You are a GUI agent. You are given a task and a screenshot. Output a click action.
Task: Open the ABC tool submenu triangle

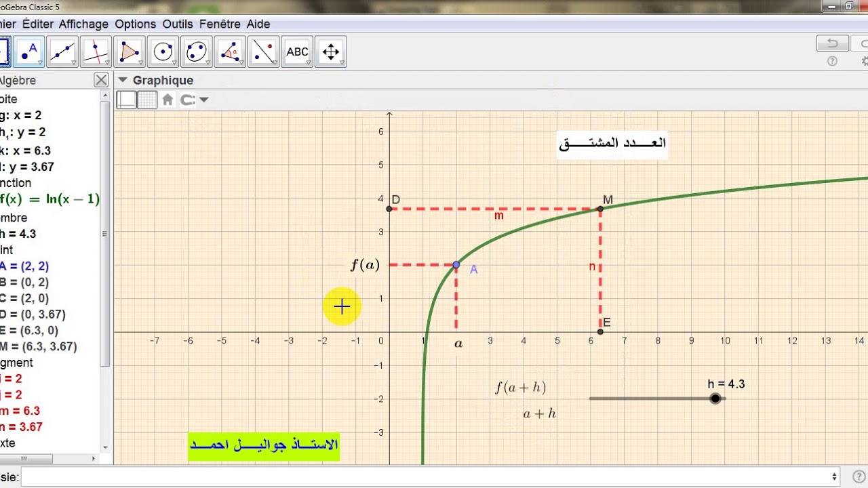(309, 63)
